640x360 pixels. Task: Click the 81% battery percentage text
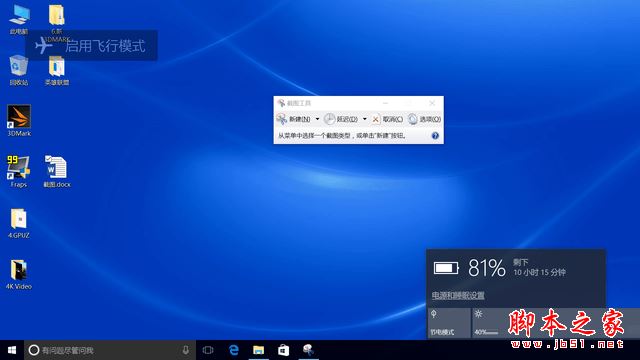[x=487, y=268]
